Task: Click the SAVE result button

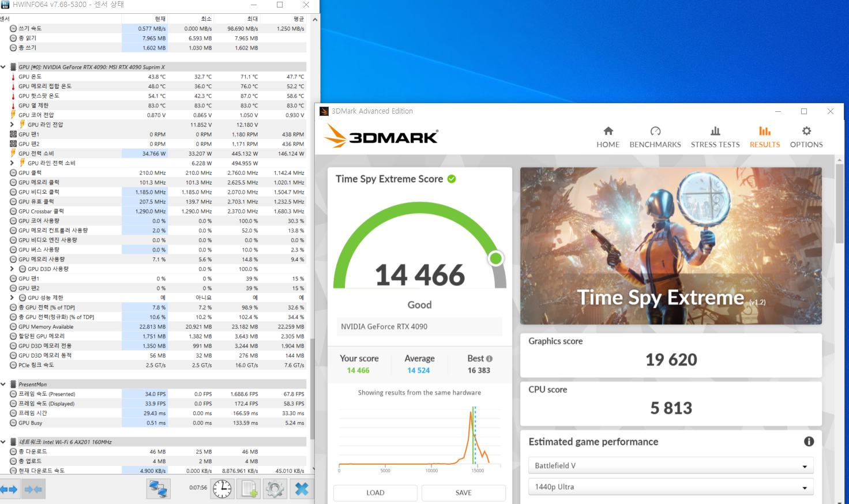Action: click(x=464, y=493)
